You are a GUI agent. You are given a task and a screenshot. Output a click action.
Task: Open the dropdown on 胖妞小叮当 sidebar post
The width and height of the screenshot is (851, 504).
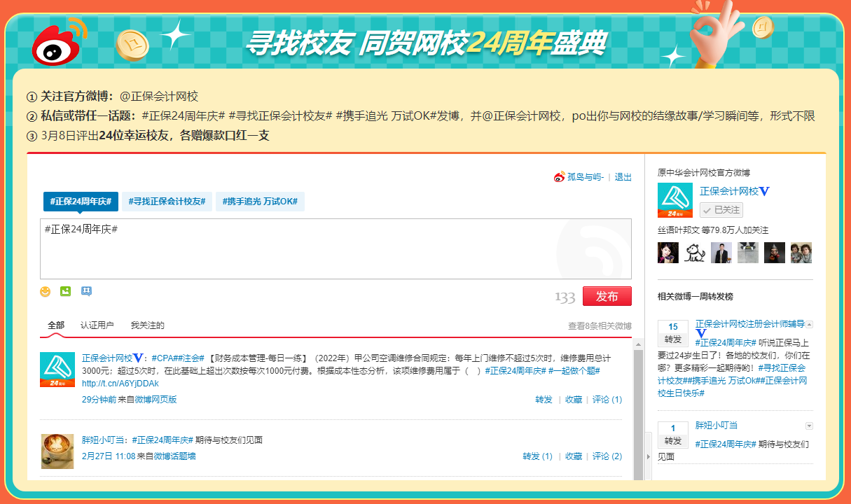pyautogui.click(x=809, y=425)
